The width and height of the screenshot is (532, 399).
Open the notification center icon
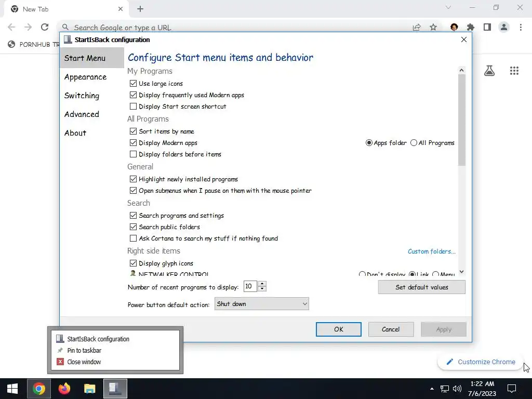tap(512, 389)
